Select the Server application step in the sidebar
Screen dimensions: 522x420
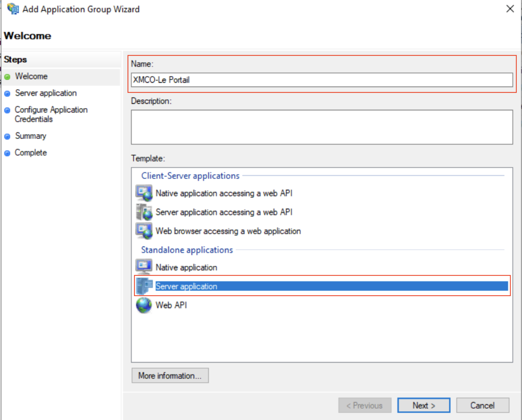46,93
